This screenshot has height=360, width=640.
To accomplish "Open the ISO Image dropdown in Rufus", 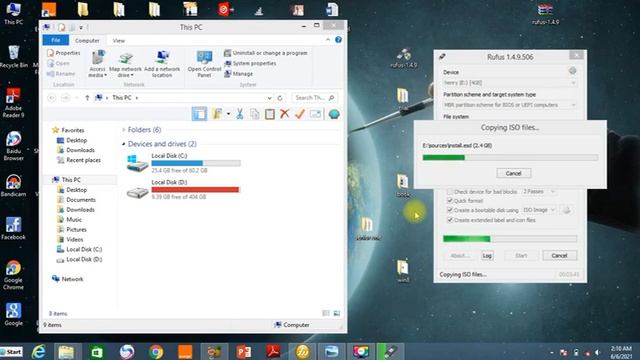I will (x=539, y=210).
